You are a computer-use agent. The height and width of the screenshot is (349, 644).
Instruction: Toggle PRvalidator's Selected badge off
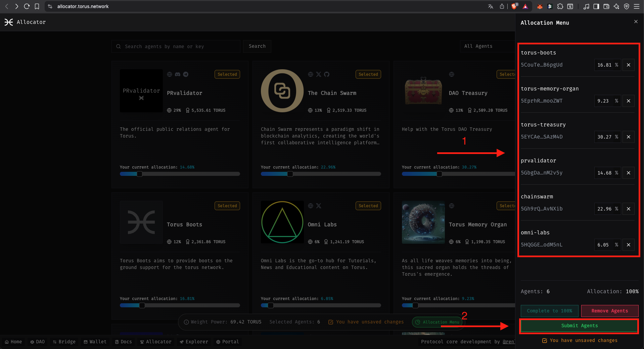(227, 74)
